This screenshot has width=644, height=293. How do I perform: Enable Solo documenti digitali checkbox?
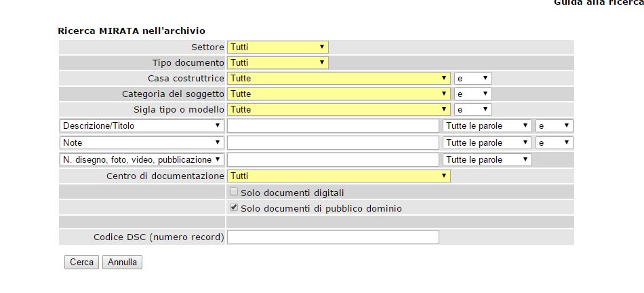coord(234,191)
